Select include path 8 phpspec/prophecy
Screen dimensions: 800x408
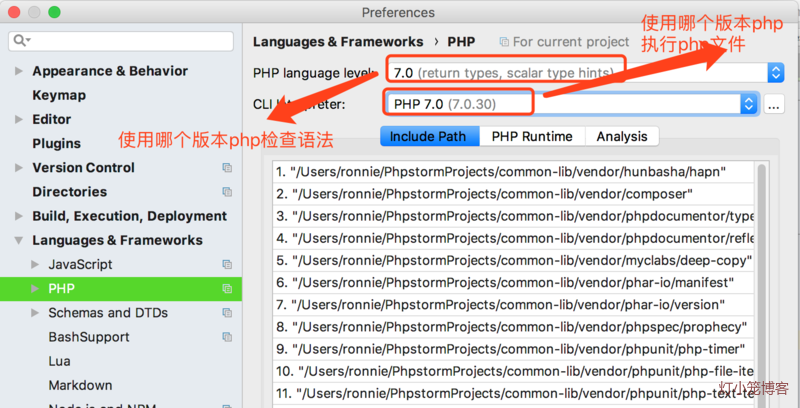pos(514,327)
